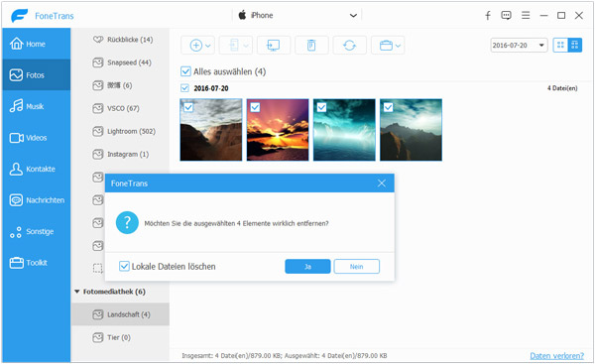Screen dimensions: 595x364
Task: Click the toolbox briefcase icon
Action: click(x=386, y=46)
